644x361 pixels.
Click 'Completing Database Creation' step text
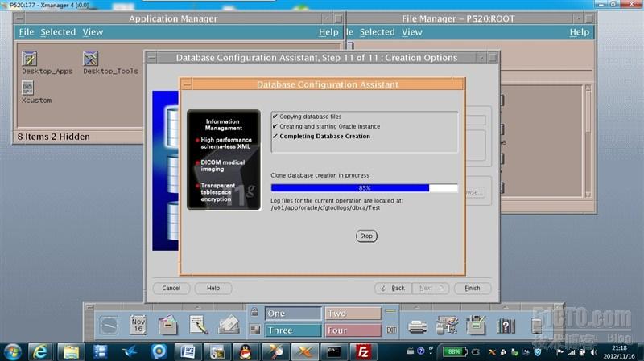pos(325,136)
